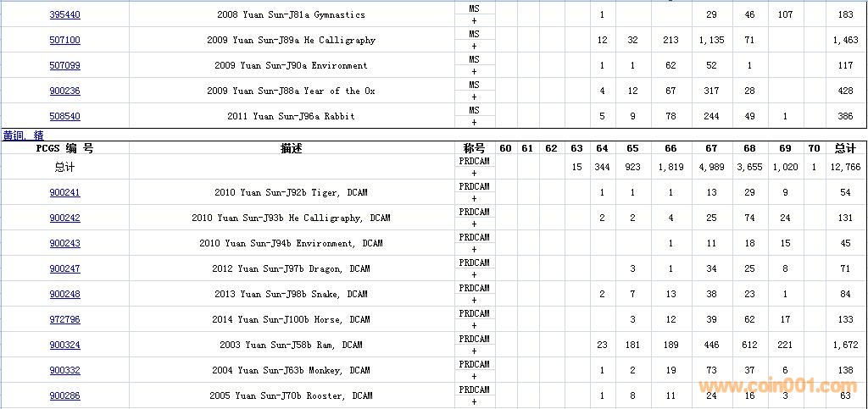Viewport: 868px width, 409px height.
Task: Open the 900243 Environment DCAM link
Action: coord(64,243)
